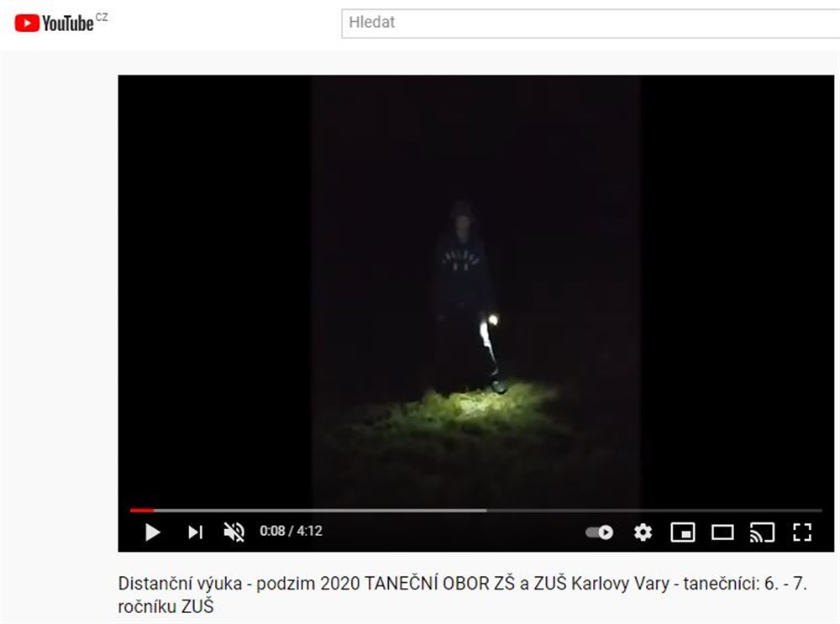
Task: Click the 0:08 / 4:12 time display
Action: pyautogui.click(x=291, y=531)
